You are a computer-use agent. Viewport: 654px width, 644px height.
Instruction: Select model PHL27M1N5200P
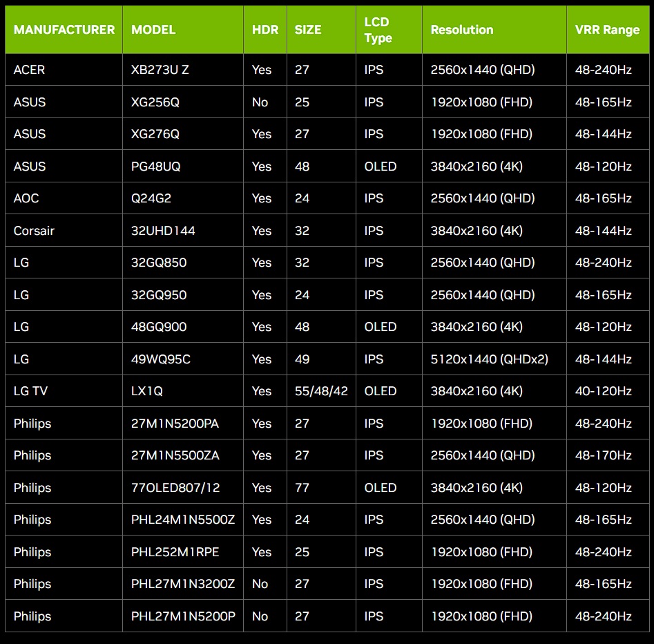click(183, 616)
